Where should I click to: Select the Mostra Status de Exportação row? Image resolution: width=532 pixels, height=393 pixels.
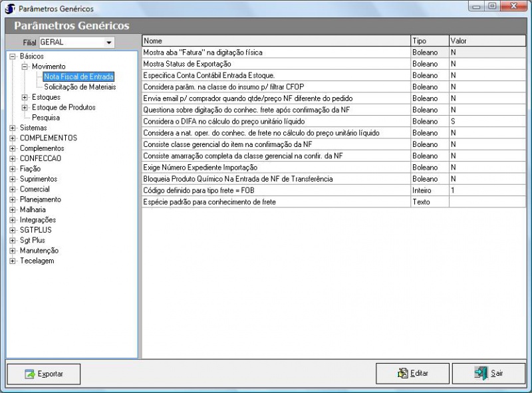[x=276, y=64]
